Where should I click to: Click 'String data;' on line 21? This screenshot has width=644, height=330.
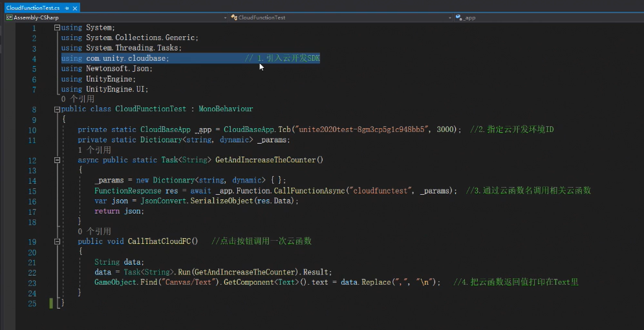coord(120,262)
